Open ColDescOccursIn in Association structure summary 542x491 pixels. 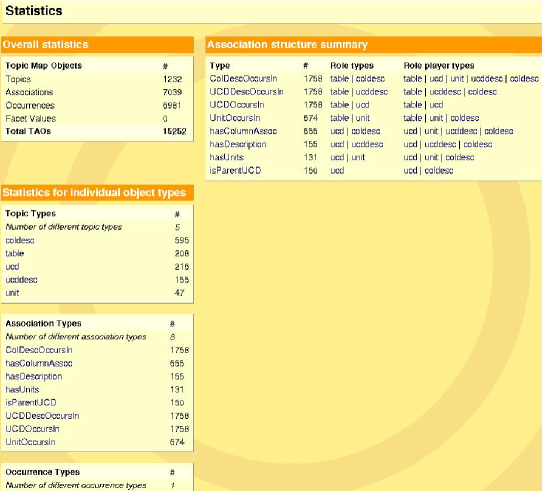coord(243,79)
